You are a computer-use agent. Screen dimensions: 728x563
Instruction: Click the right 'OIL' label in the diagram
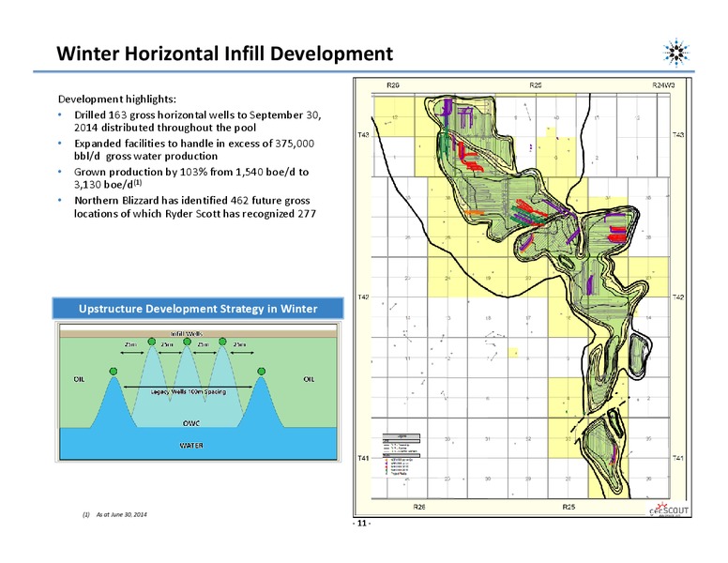309,379
